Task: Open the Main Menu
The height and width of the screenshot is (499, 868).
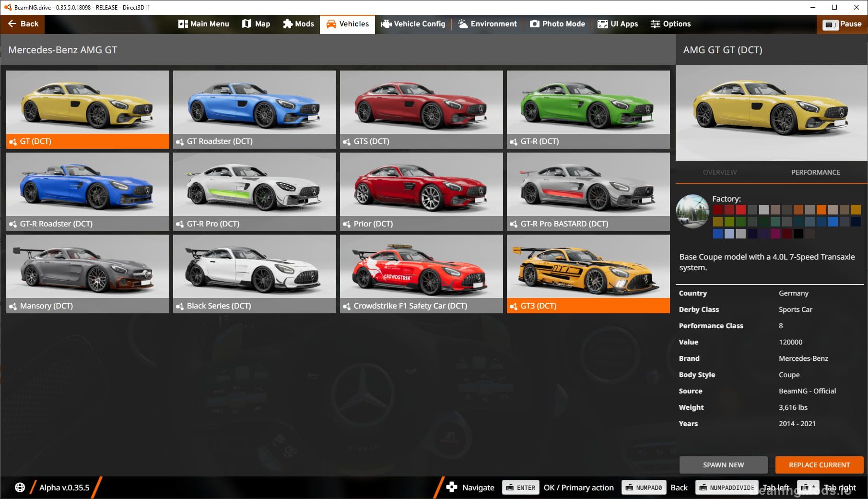Action: coord(204,24)
